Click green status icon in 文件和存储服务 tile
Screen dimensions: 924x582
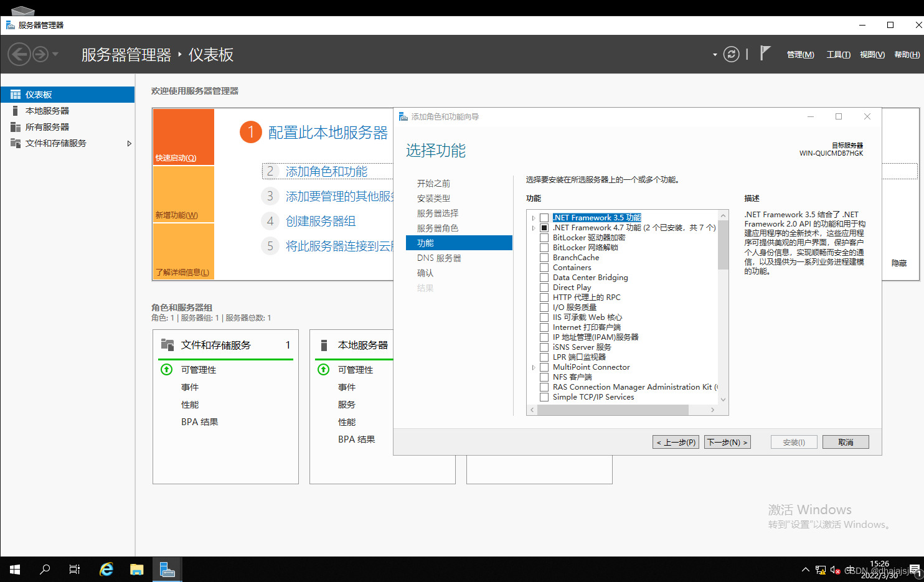(x=167, y=370)
